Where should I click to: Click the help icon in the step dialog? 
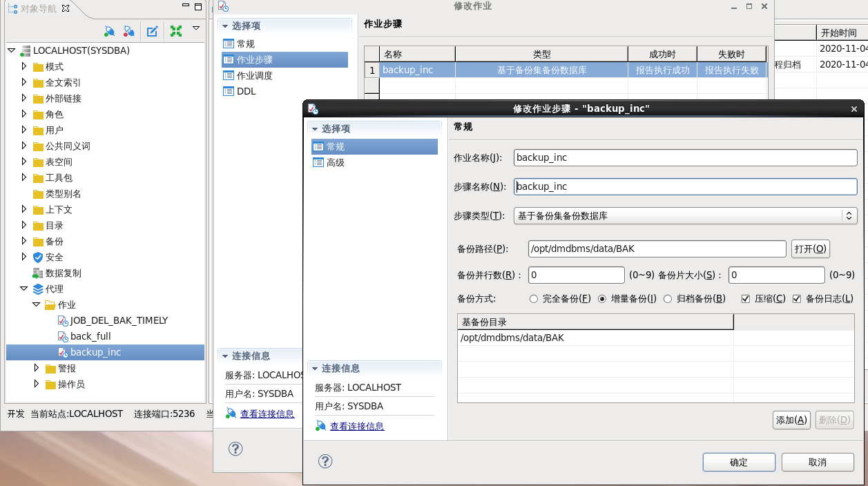click(x=325, y=460)
